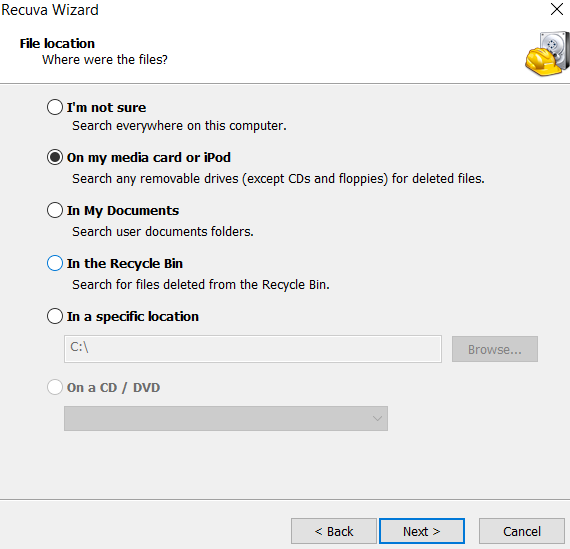Click the "File location" header text
This screenshot has width=570, height=549.
click(x=57, y=44)
